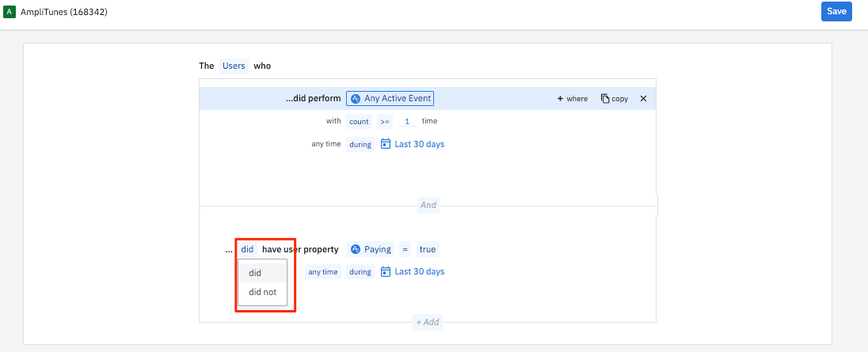Edit the count value field
The image size is (868, 352).
pyautogui.click(x=407, y=122)
